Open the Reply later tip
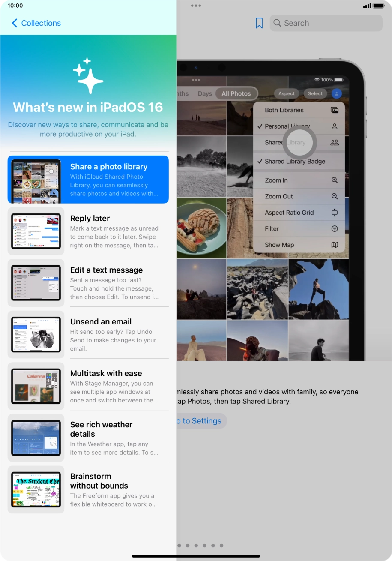392x561 pixels. tap(88, 231)
